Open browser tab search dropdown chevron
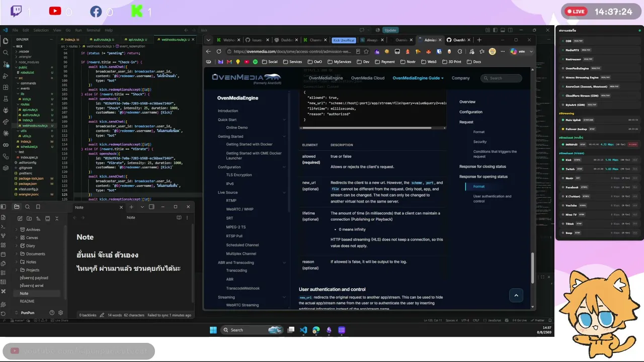This screenshot has width=644, height=362. [x=207, y=40]
